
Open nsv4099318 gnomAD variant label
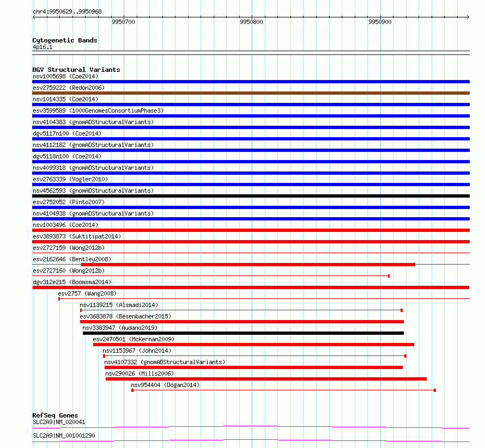(93, 168)
